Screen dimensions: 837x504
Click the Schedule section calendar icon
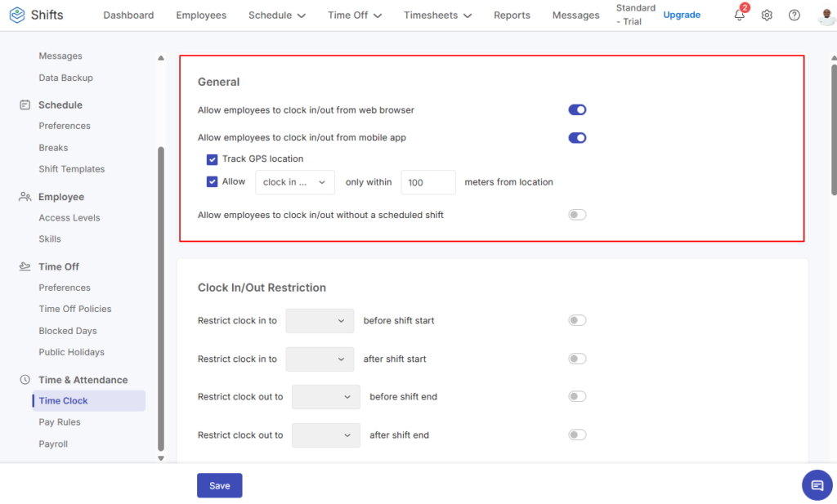(x=25, y=105)
